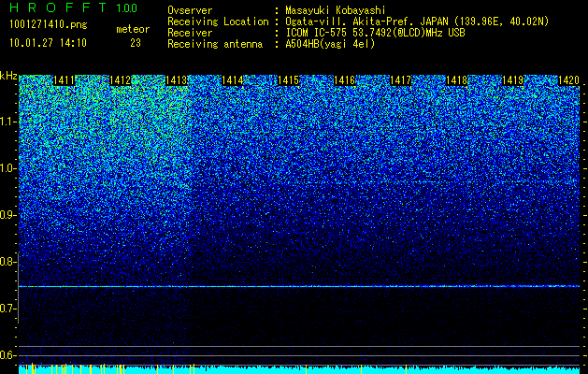Click the 0.9 kHz axis tick label

click(x=7, y=215)
